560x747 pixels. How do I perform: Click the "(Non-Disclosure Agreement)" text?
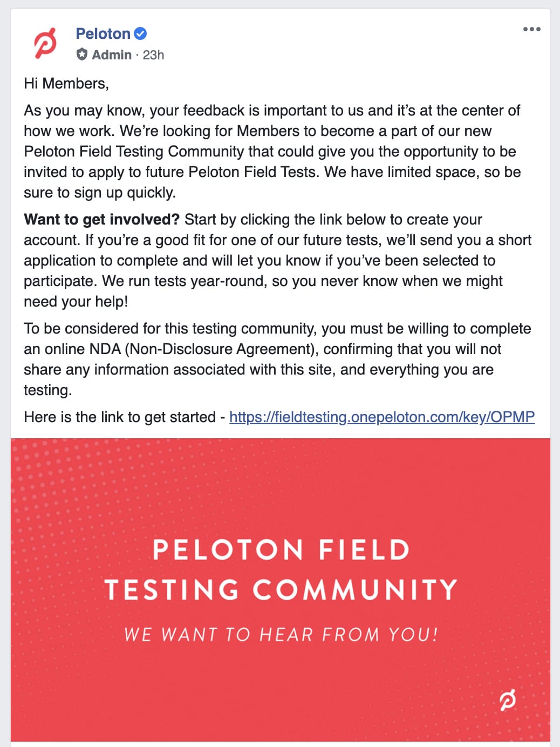(x=222, y=349)
